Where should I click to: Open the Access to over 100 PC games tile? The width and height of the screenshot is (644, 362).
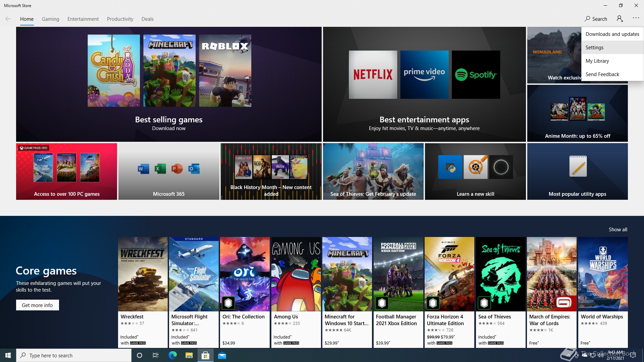66,172
